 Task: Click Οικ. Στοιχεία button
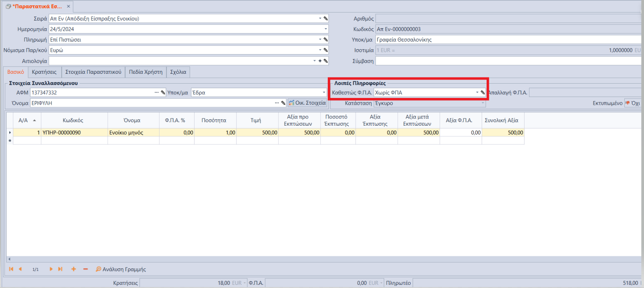pyautogui.click(x=307, y=103)
